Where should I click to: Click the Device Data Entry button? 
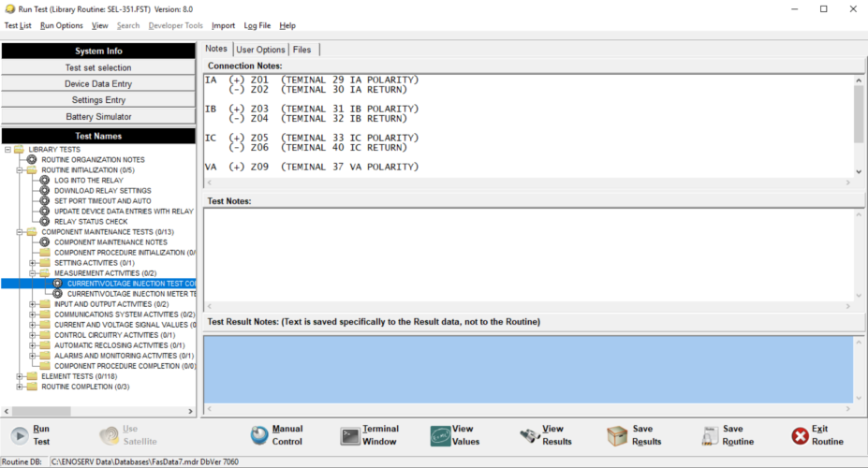point(98,84)
